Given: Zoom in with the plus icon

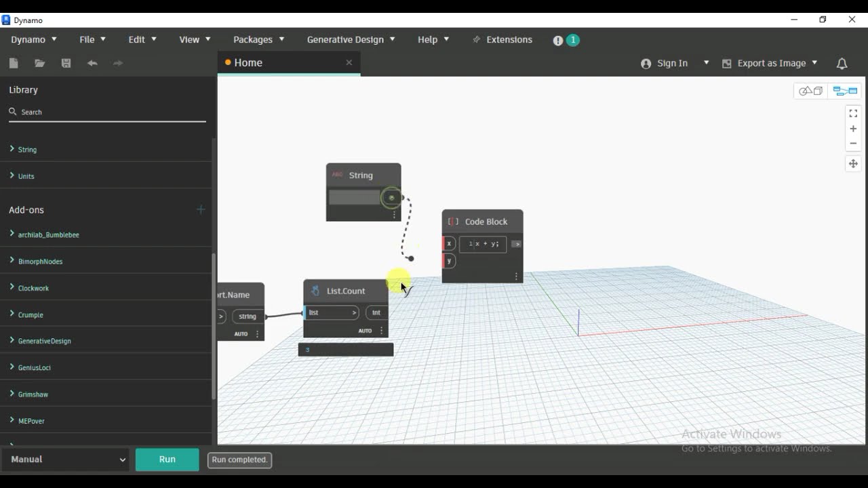Looking at the screenshot, I should pyautogui.click(x=853, y=129).
